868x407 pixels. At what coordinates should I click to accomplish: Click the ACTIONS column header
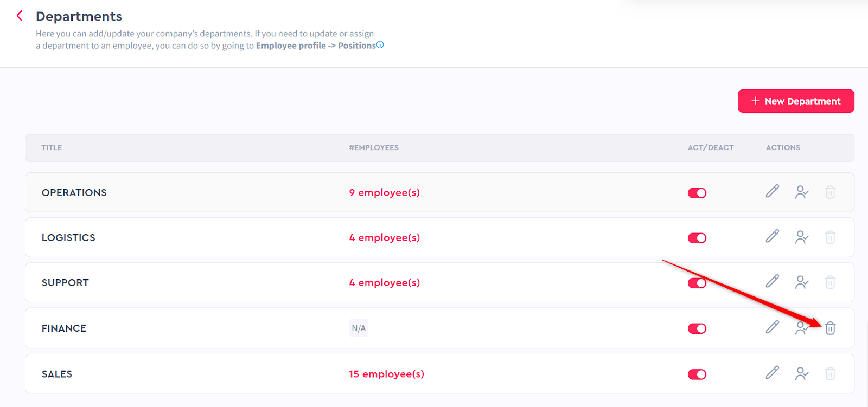pyautogui.click(x=783, y=148)
